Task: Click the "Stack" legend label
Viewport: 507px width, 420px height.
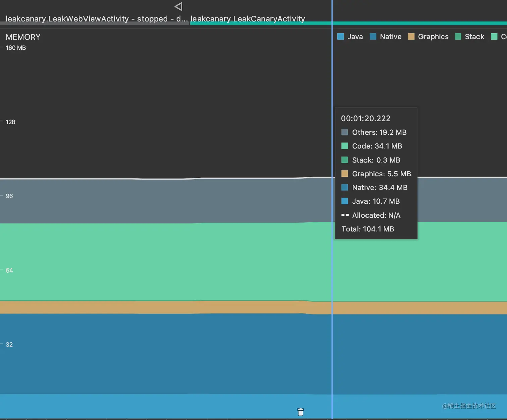Action: [x=474, y=37]
